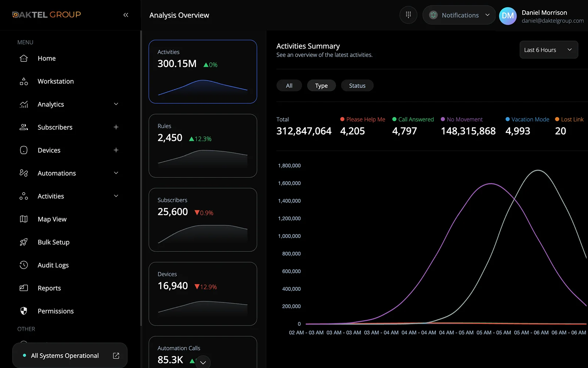Select the Type filter tab
The width and height of the screenshot is (588, 368).
coord(322,85)
